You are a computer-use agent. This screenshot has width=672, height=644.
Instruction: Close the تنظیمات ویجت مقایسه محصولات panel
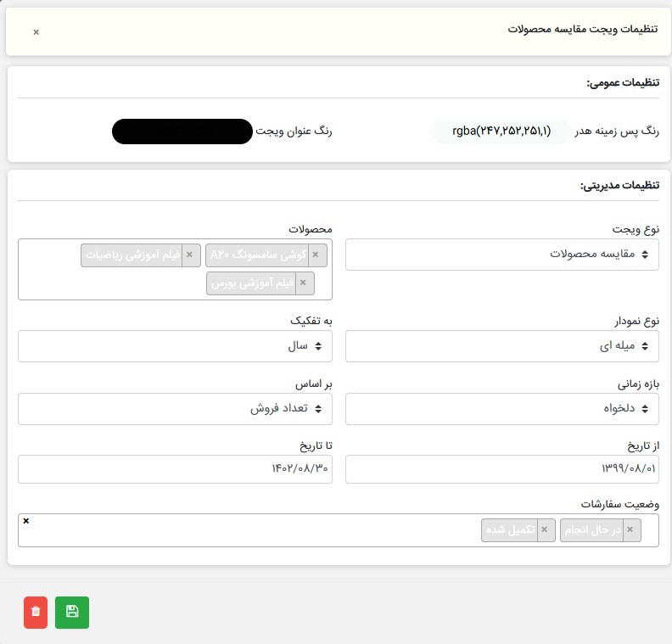tap(36, 31)
